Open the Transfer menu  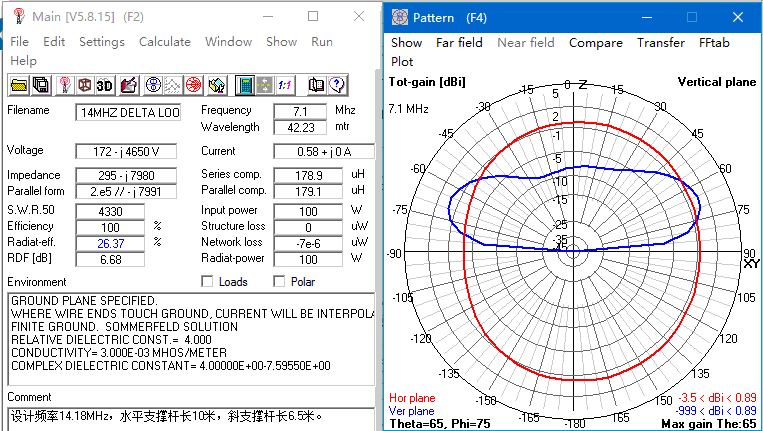660,43
